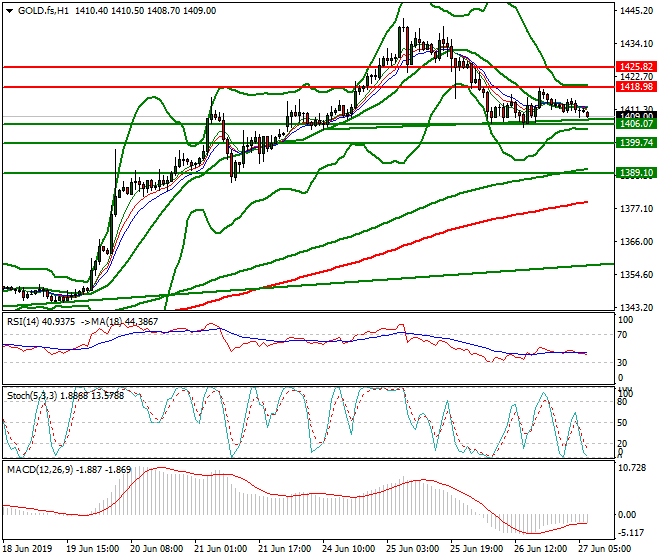Select the RSI 30 level axis label
660x560 pixels.
(622, 363)
